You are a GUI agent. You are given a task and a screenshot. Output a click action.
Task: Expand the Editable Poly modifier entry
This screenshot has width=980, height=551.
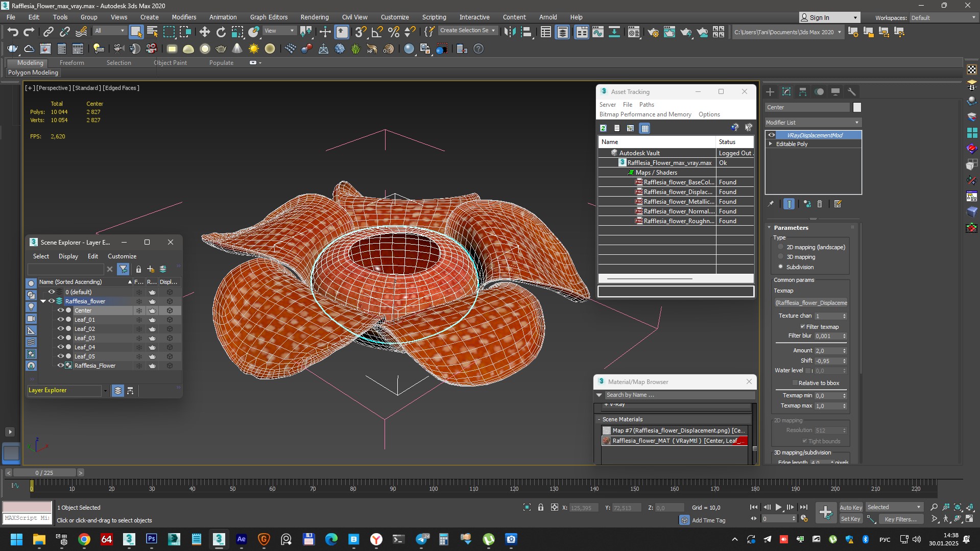[x=771, y=144]
